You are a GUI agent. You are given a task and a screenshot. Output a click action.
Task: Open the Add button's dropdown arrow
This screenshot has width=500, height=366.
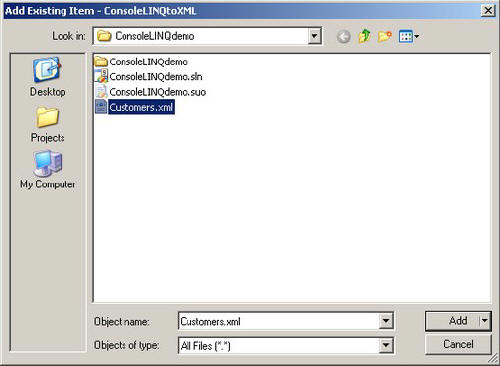click(484, 321)
